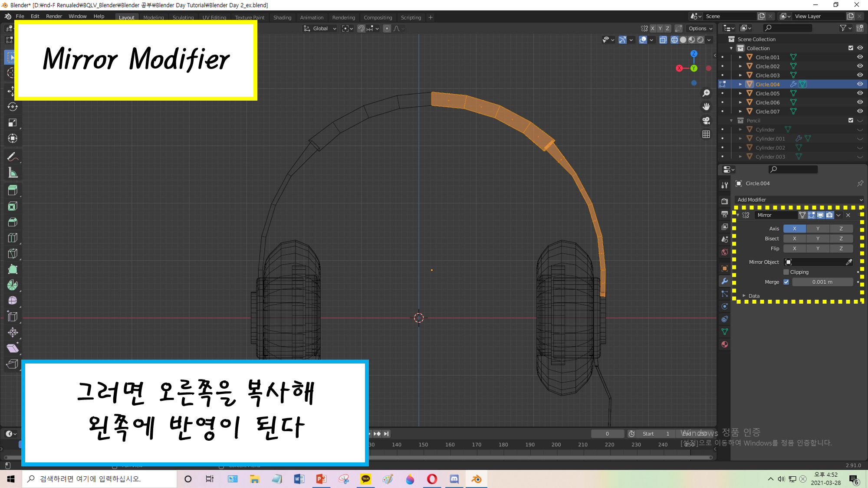868x488 pixels.
Task: Uncheck the Merge checkbox
Action: point(786,282)
